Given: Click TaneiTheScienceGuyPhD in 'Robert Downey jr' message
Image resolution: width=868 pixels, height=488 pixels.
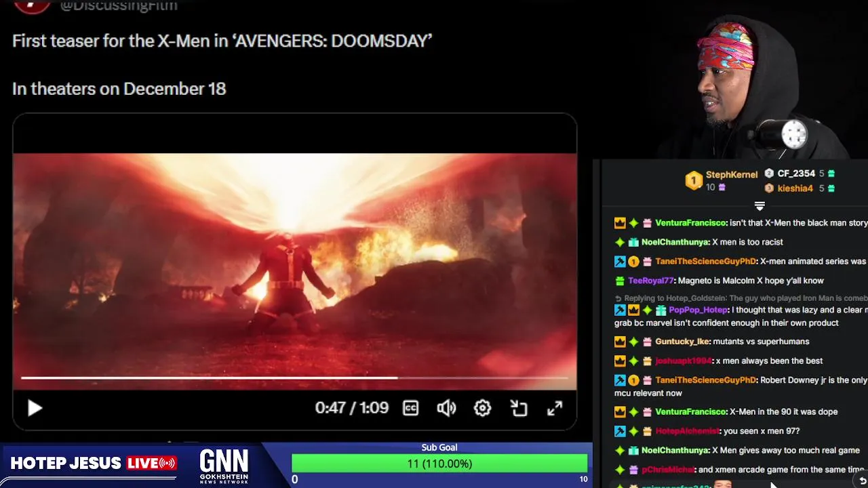Looking at the screenshot, I should click(705, 380).
